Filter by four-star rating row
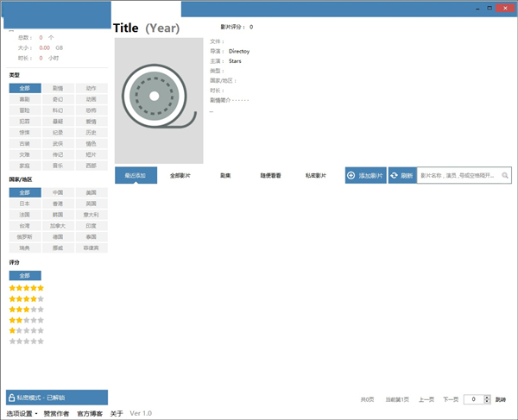Viewport: 518px width, 420px height. click(26, 298)
